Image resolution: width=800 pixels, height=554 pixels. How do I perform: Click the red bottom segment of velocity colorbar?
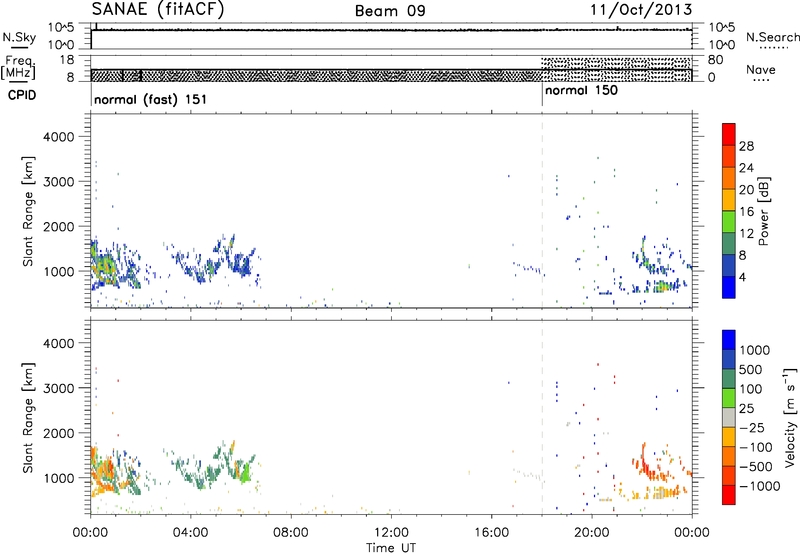pyautogui.click(x=729, y=495)
